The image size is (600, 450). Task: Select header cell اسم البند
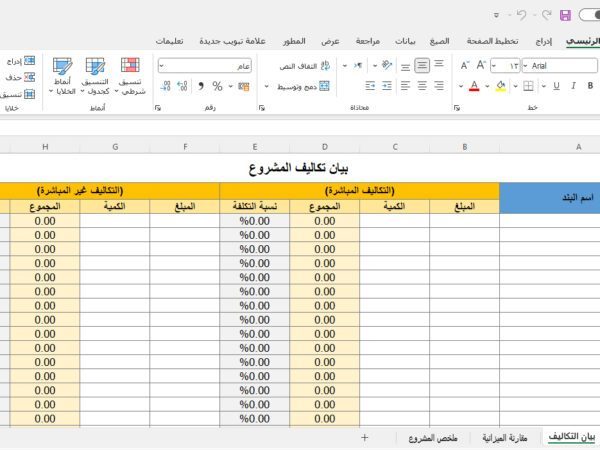click(x=550, y=198)
